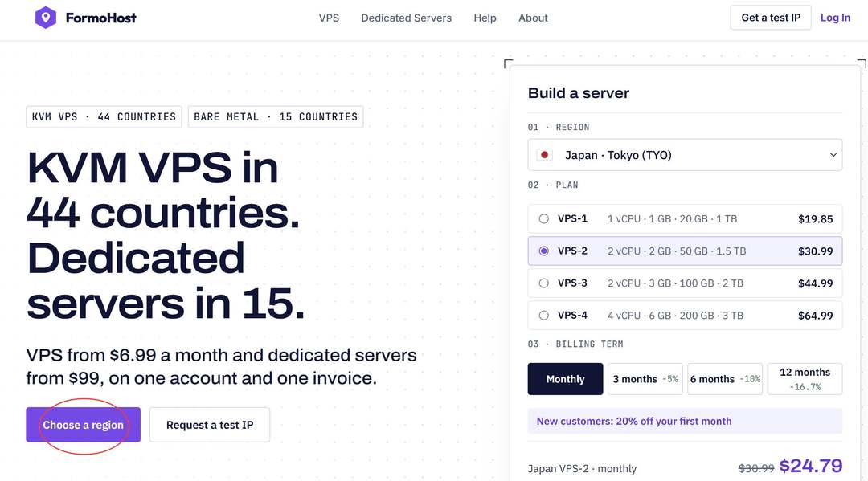
Task: Click the new customers 20% off banner
Action: click(685, 421)
